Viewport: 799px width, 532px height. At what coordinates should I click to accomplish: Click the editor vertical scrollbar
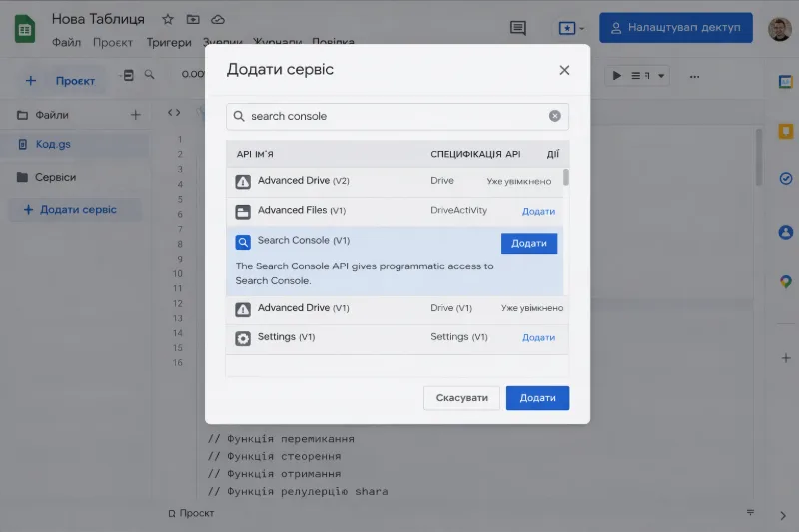pos(759,158)
